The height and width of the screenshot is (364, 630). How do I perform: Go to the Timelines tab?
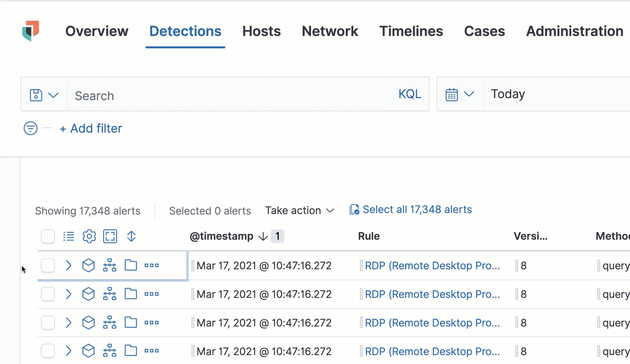click(x=411, y=31)
